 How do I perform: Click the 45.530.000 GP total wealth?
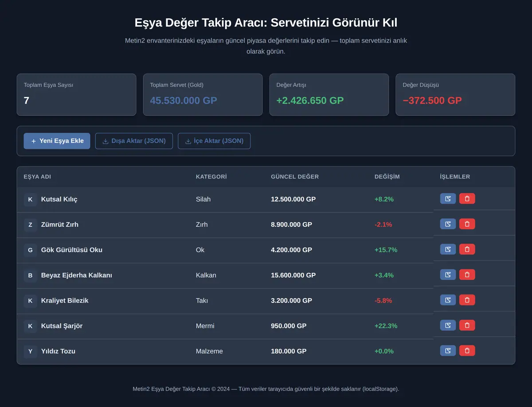point(184,100)
